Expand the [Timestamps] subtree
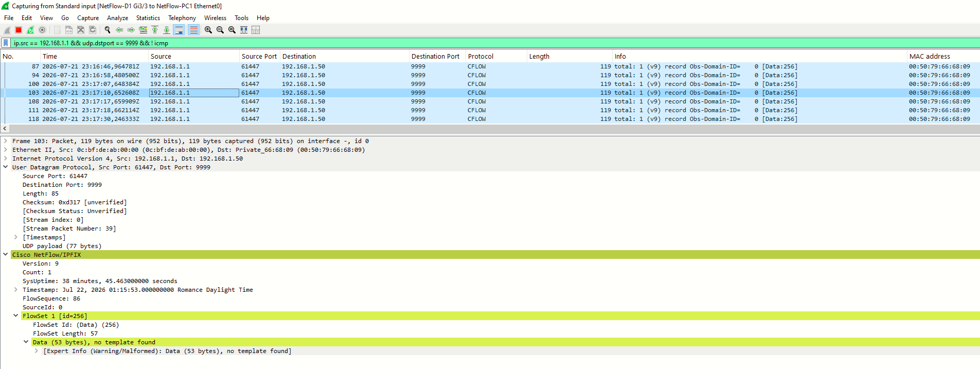 (16, 237)
